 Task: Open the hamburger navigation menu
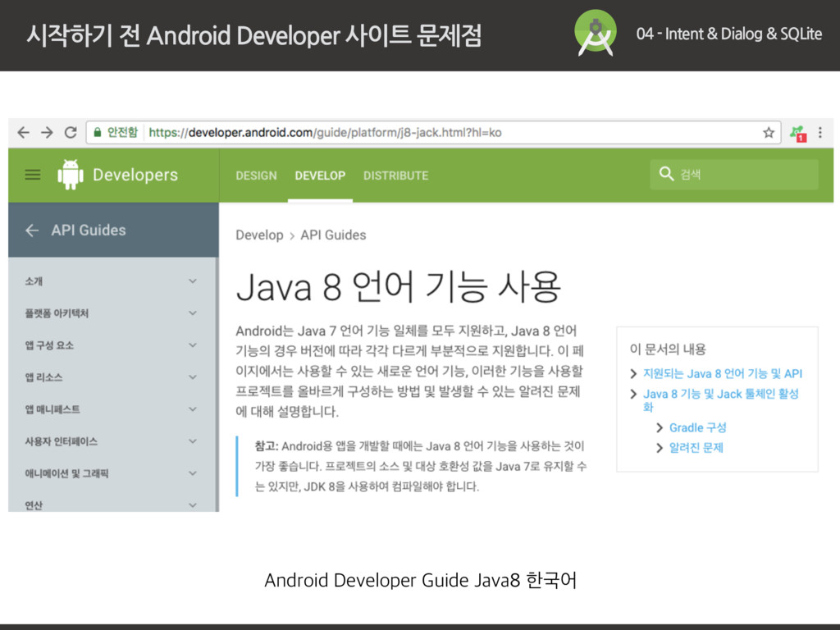pyautogui.click(x=33, y=175)
